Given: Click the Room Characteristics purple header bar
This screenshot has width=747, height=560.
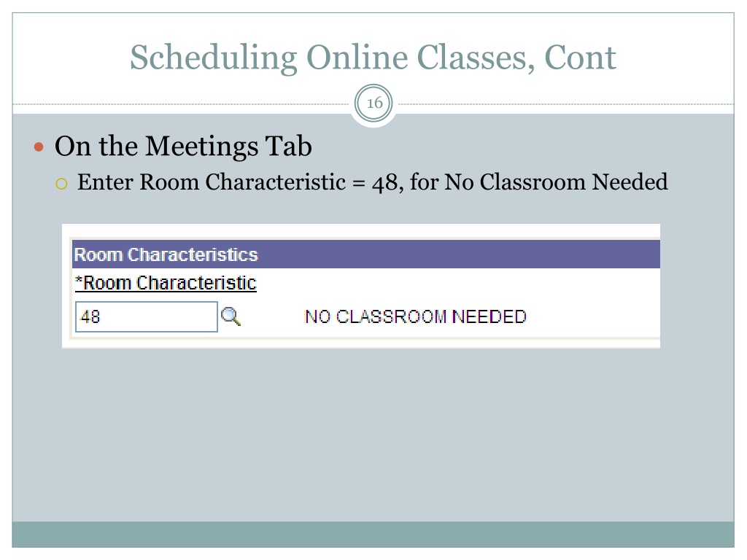Looking at the screenshot, I should tap(366, 254).
